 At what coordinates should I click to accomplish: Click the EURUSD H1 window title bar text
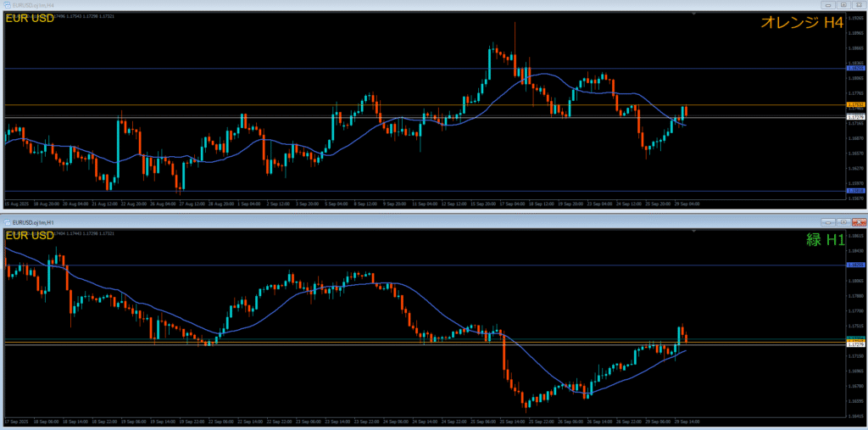pos(33,221)
